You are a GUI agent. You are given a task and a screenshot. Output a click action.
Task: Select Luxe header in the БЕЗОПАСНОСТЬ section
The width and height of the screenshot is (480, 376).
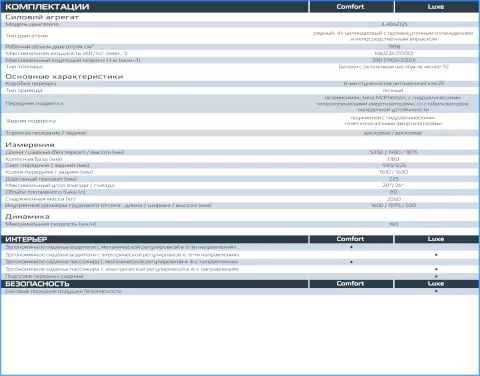436,284
